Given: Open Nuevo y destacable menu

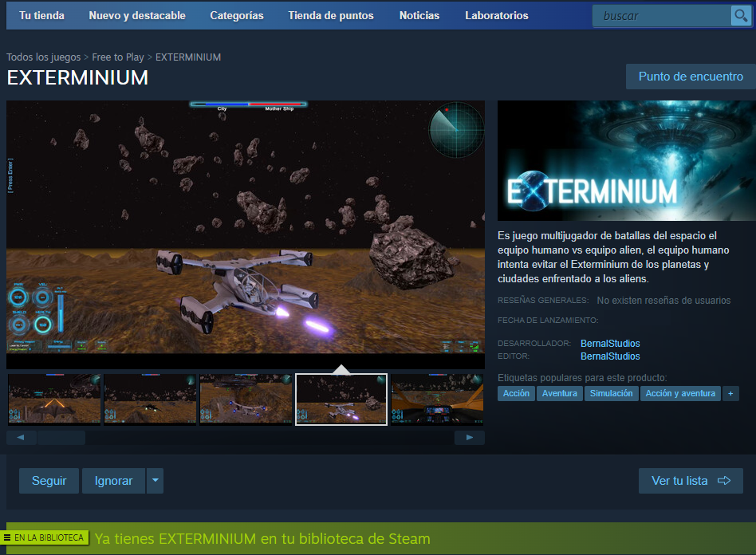Looking at the screenshot, I should (x=137, y=15).
